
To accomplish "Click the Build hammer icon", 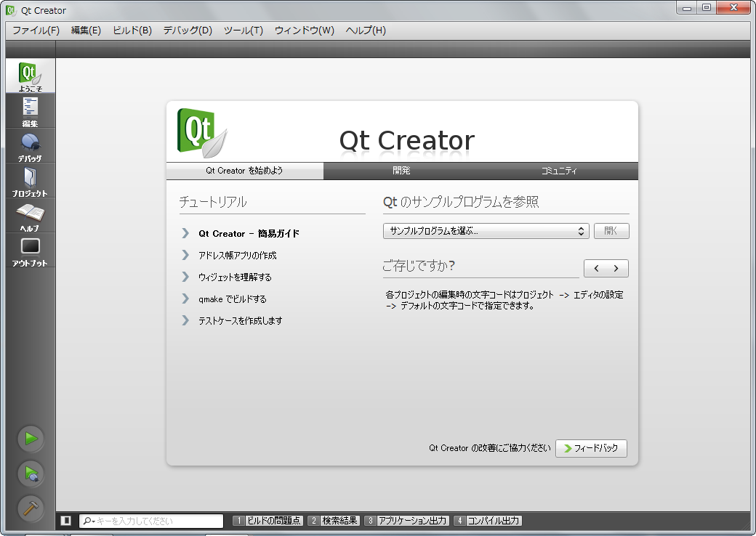I will pos(31,508).
